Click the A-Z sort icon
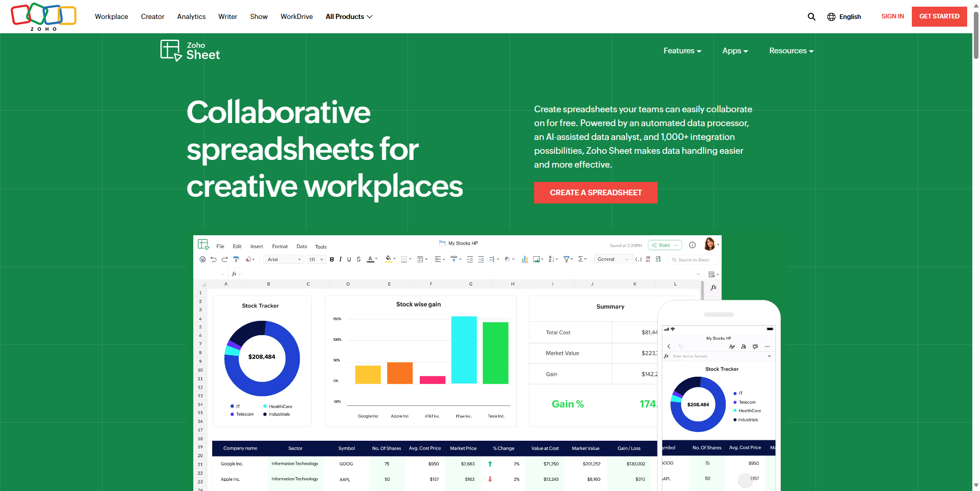The width and height of the screenshot is (980, 491). tap(552, 259)
